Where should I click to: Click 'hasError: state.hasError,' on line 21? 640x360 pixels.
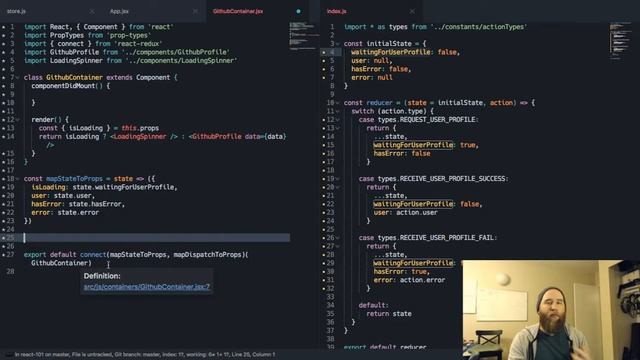pos(78,204)
